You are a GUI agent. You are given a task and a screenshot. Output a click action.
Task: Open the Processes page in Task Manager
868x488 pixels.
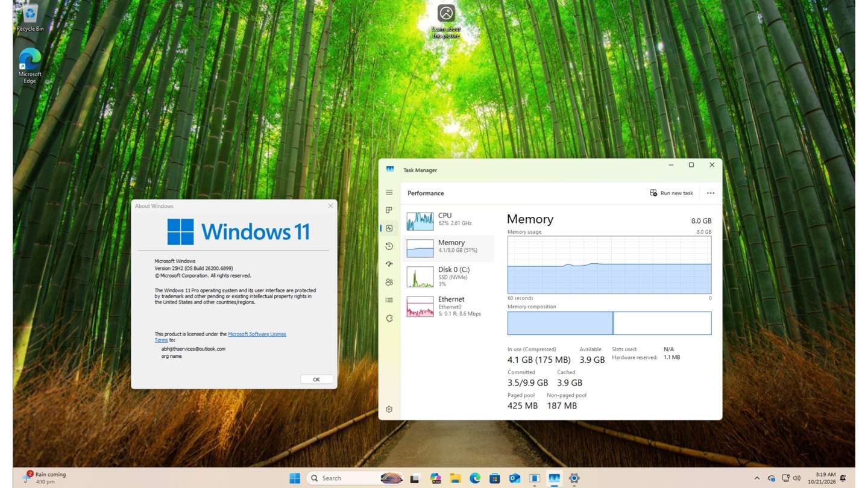pyautogui.click(x=389, y=210)
